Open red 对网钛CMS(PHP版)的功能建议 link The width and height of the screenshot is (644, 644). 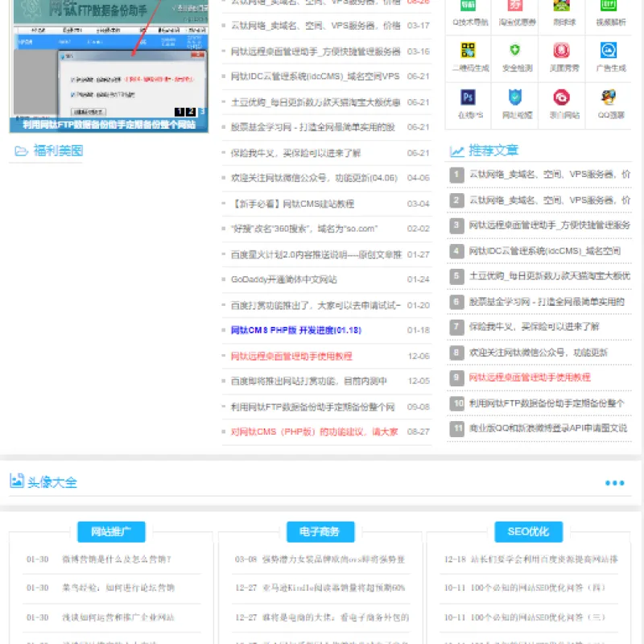pyautogui.click(x=314, y=431)
